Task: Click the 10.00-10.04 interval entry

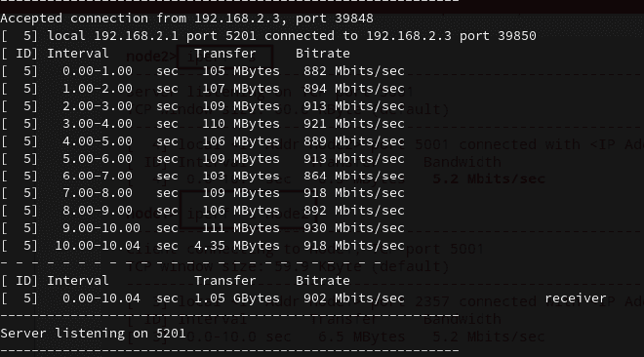Action: 98,246
